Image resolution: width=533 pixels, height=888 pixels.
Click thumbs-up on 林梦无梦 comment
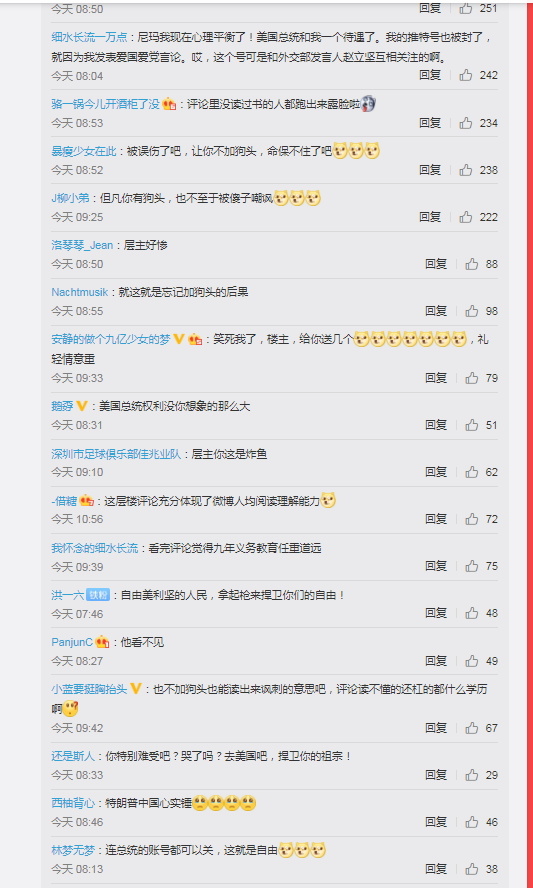point(471,869)
